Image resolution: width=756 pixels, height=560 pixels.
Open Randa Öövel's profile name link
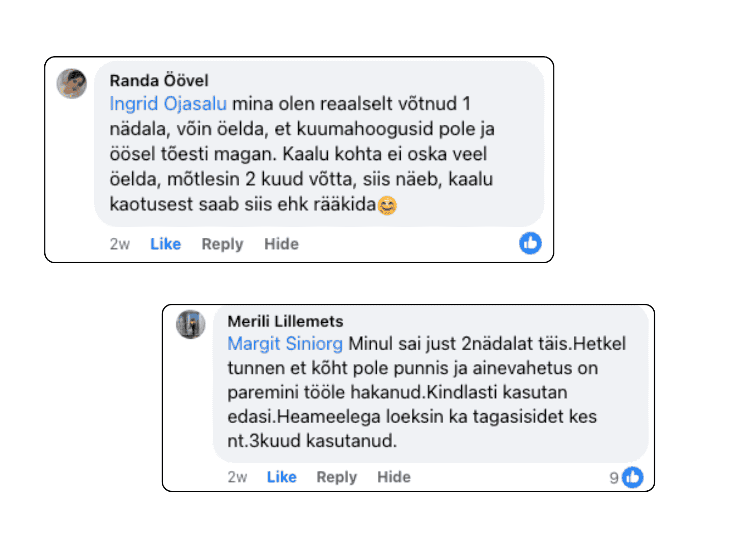[159, 80]
